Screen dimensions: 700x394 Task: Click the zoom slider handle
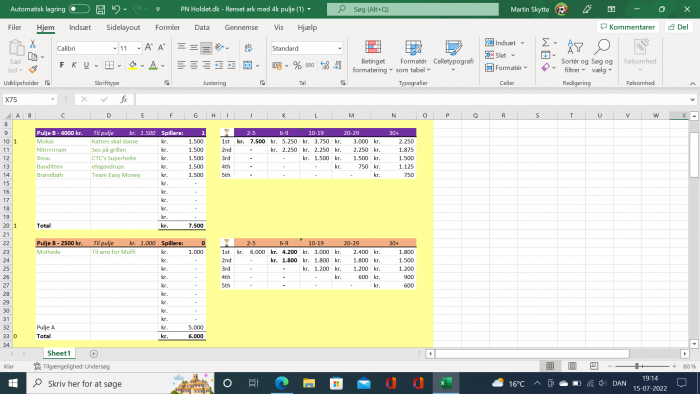638,366
